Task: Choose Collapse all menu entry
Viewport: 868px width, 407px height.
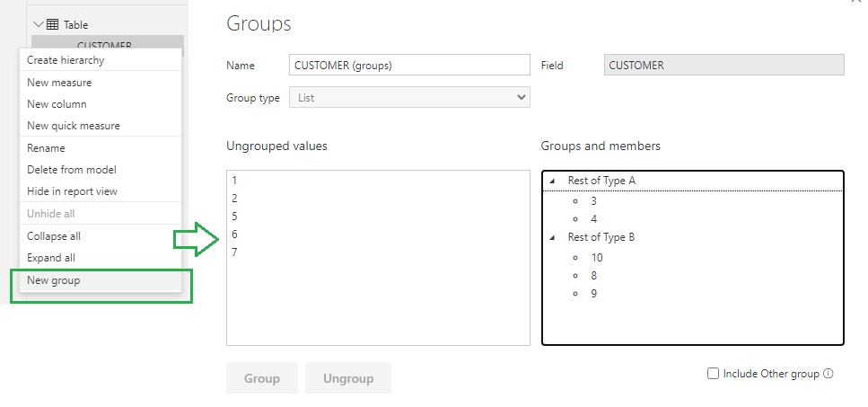Action: tap(101, 236)
